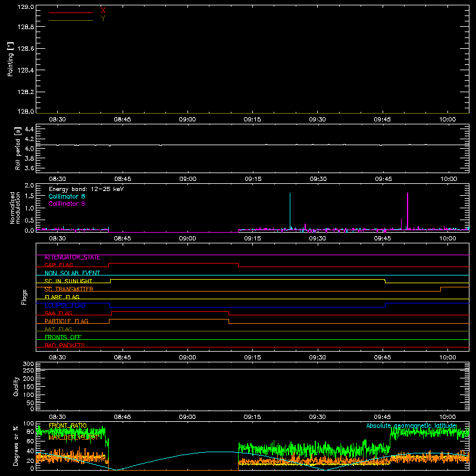Click the Quality axis title
Viewport: 476px width, 476px height.
[x=16, y=386]
